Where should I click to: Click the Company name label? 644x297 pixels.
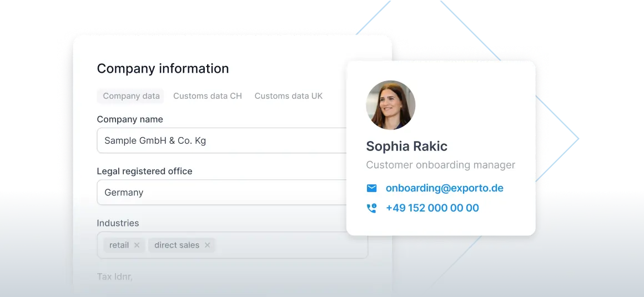point(130,119)
